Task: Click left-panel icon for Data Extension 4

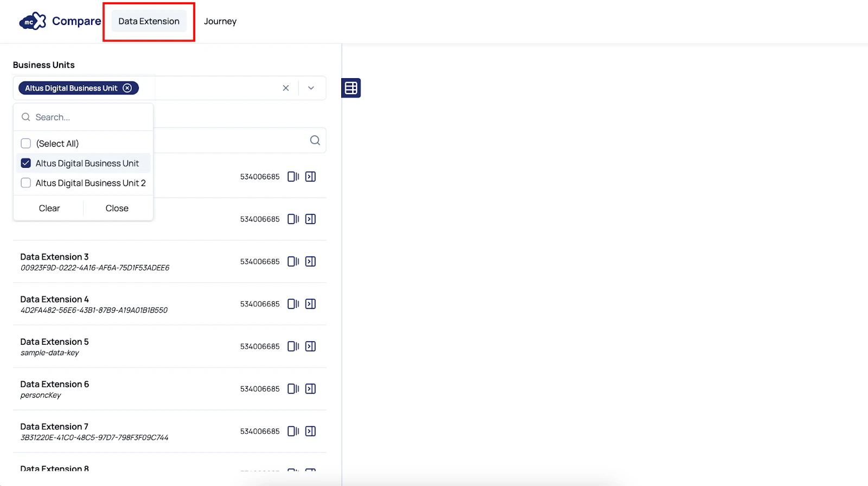Action: [293, 304]
